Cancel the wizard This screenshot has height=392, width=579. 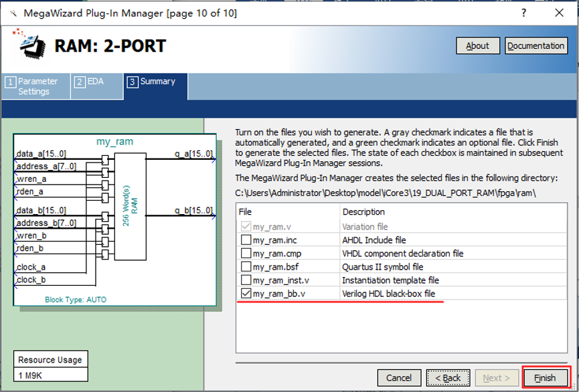click(399, 378)
